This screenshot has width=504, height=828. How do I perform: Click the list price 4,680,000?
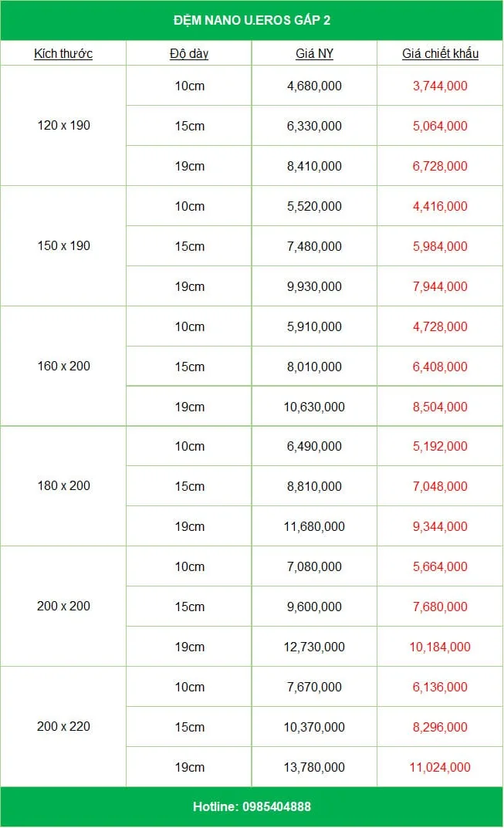click(x=314, y=86)
